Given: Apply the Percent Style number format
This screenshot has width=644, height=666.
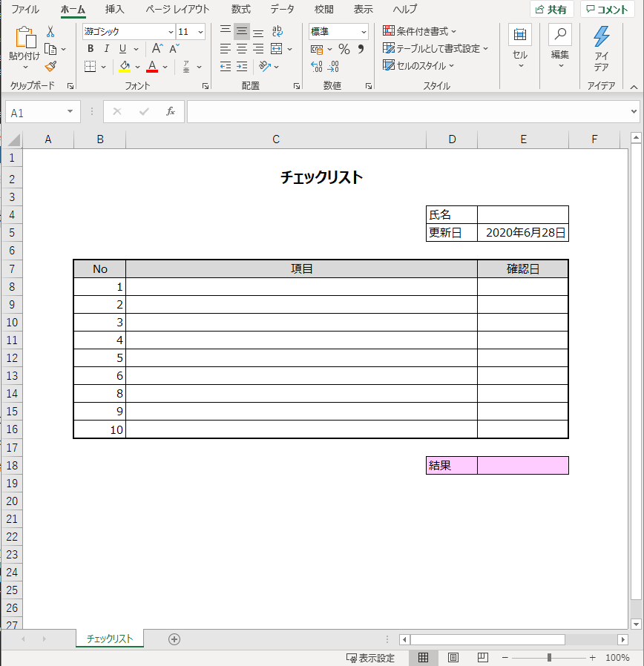Looking at the screenshot, I should 344,49.
